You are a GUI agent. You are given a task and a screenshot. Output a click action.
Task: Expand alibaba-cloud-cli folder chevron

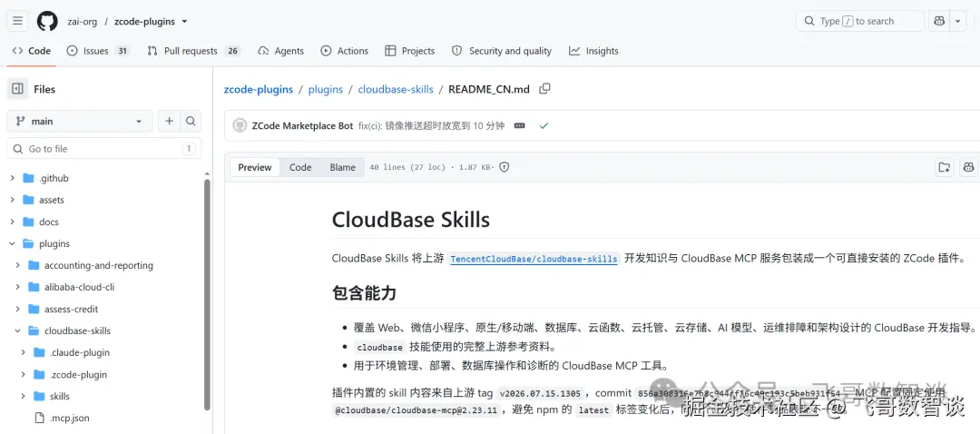[17, 287]
